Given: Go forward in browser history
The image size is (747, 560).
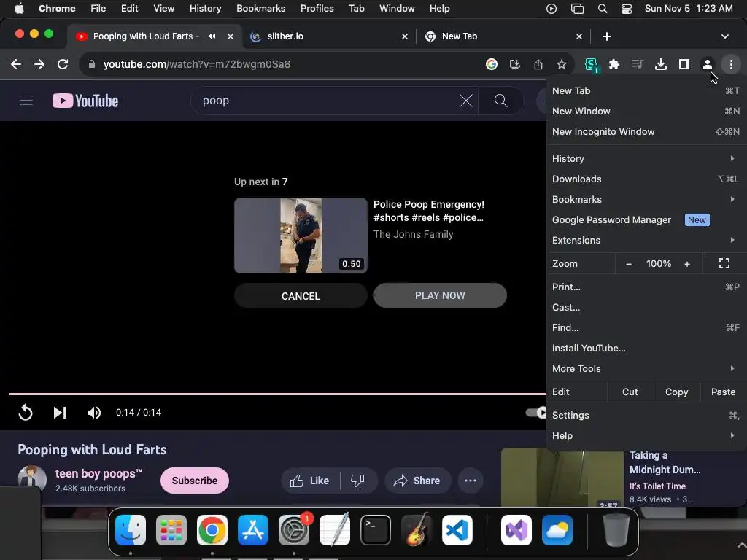Looking at the screenshot, I should point(39,64).
